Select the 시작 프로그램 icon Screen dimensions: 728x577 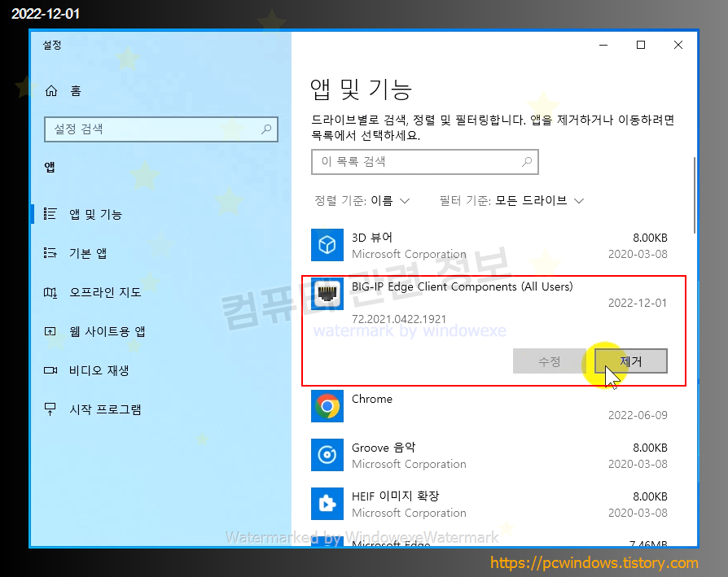[50, 409]
